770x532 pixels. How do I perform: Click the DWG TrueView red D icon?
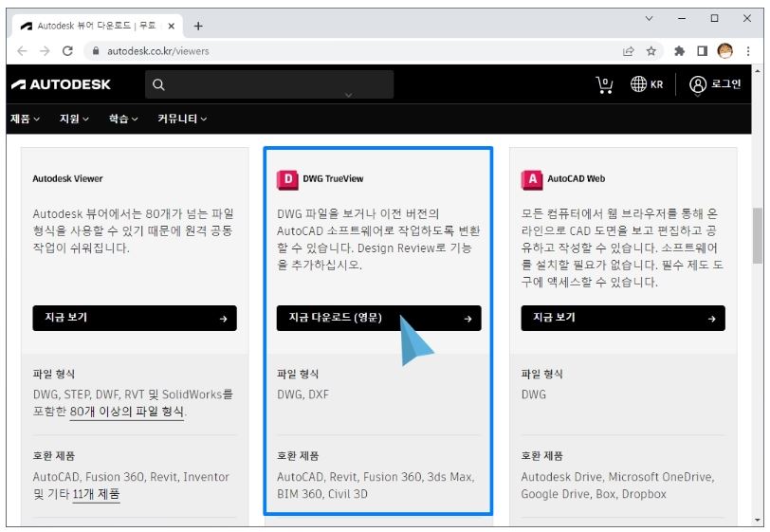[x=287, y=179]
